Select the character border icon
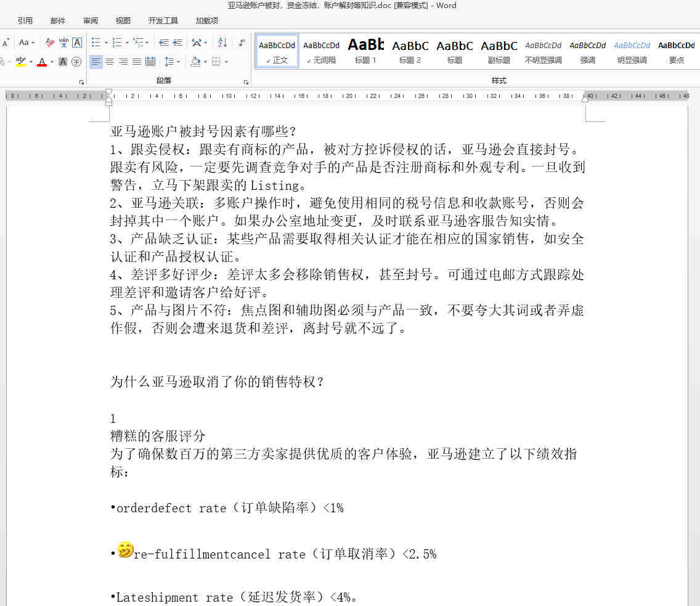 [76, 43]
